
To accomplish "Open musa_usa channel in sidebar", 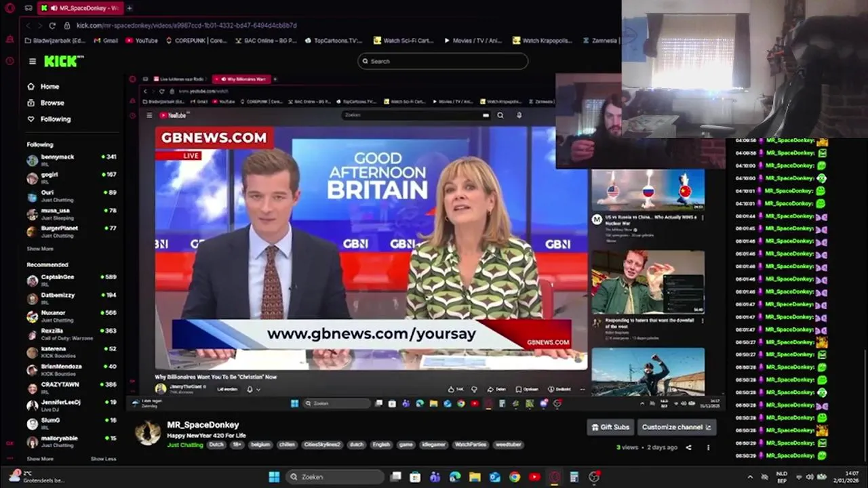I will click(71, 213).
